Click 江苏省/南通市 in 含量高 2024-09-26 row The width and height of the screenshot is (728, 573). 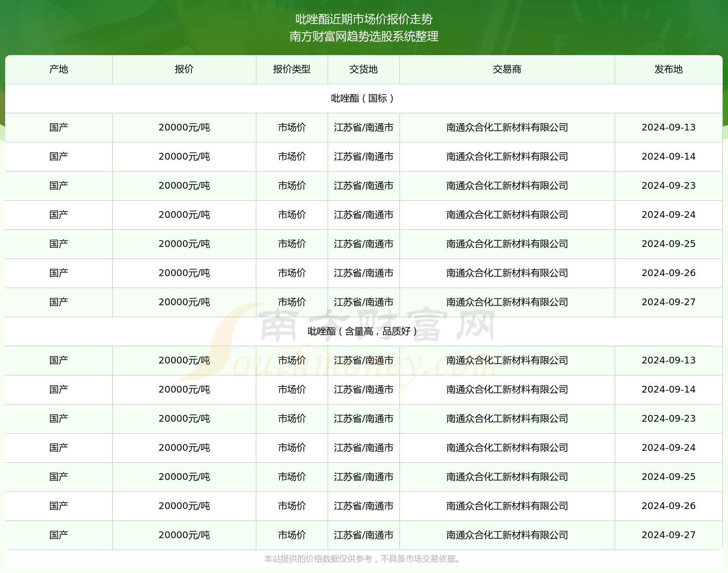(363, 506)
